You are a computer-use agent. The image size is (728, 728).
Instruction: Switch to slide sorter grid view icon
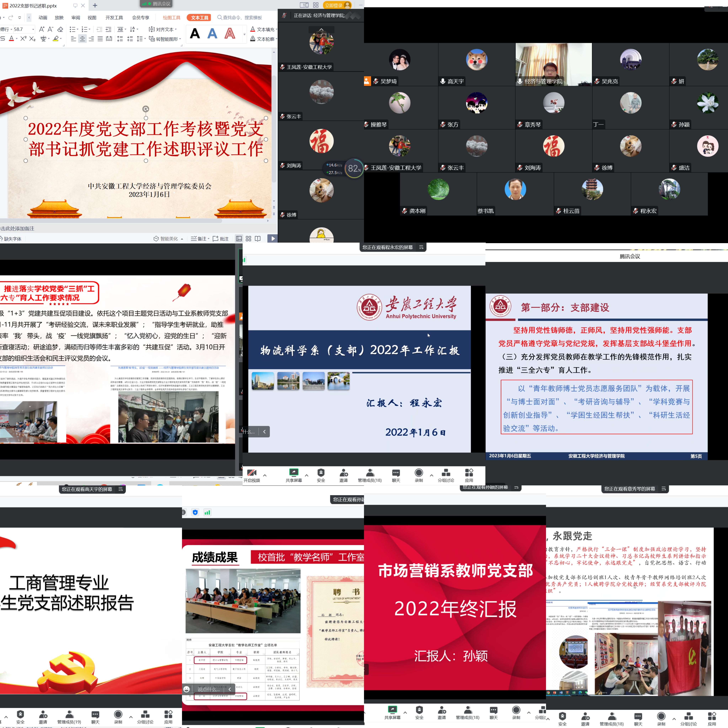248,239
